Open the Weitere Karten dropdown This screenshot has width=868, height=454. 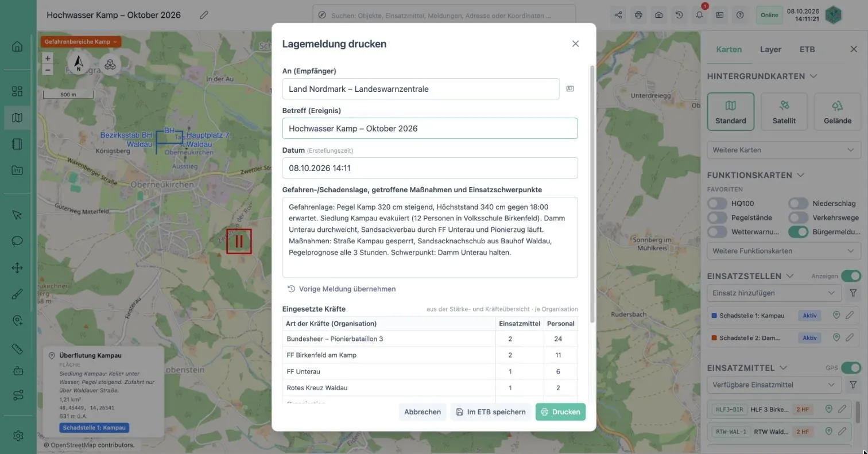click(784, 150)
